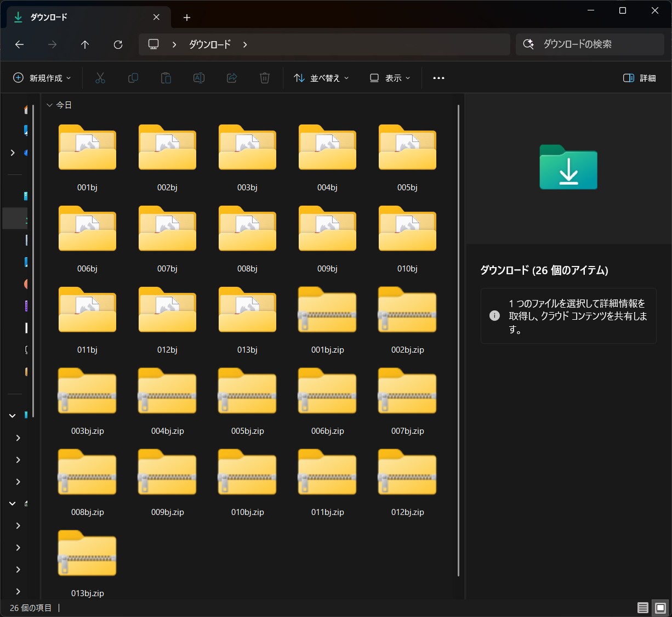Click the Delete trash icon
672x617 pixels.
pyautogui.click(x=265, y=78)
